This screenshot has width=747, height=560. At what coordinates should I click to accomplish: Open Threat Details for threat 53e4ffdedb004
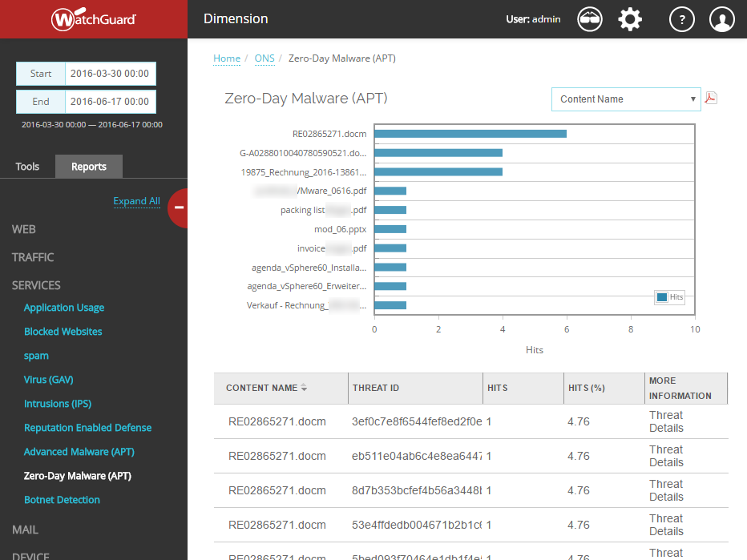(x=666, y=525)
